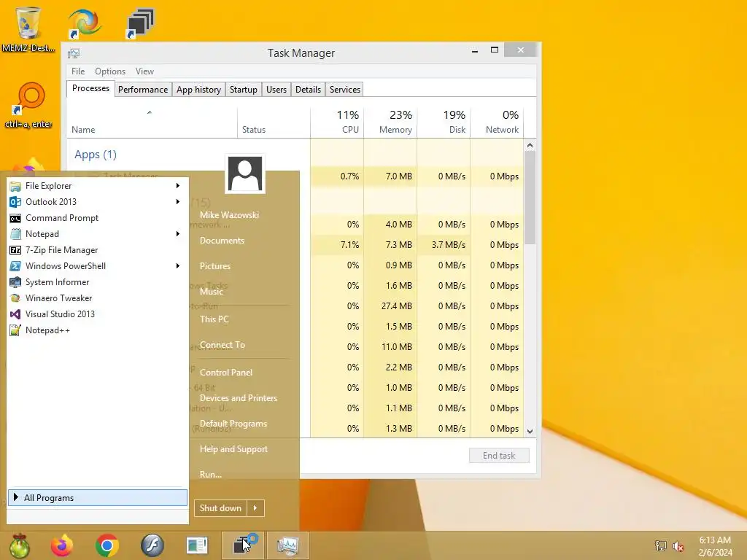Viewport: 747px width, 560px height.
Task: Open Control Panel from the Start menu
Action: click(226, 373)
